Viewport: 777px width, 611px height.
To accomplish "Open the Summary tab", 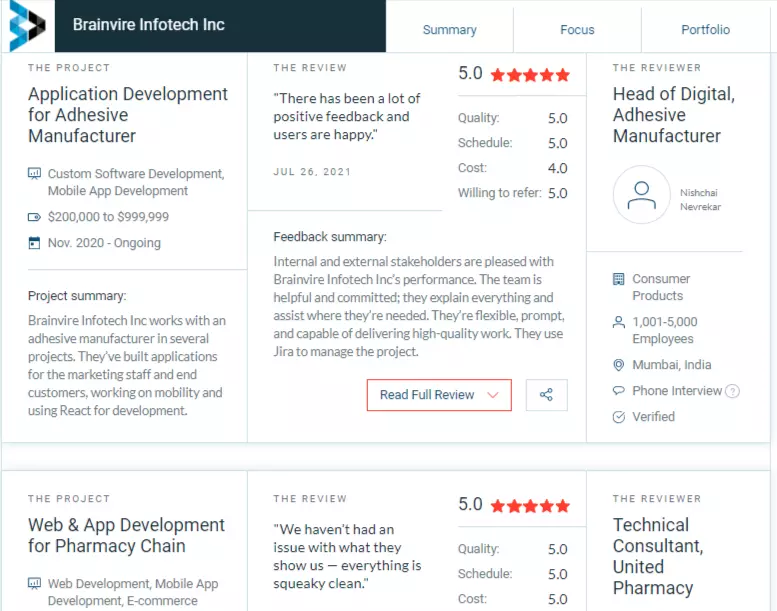I will pos(449,30).
